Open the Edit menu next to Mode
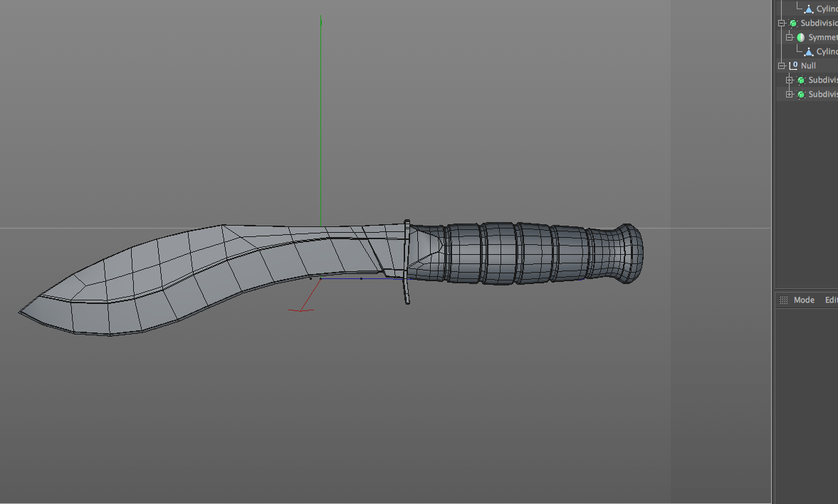This screenshot has width=838, height=504. click(831, 300)
